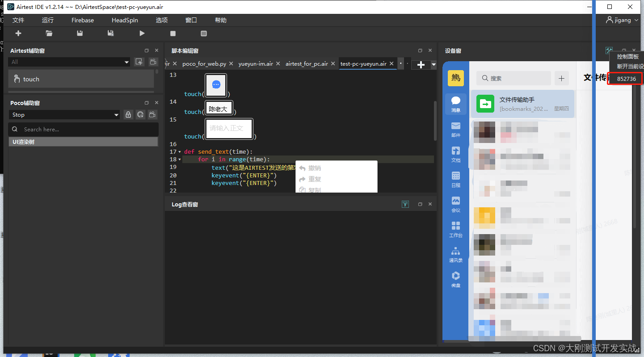Open 文档 in the device sidebar
The image size is (644, 357).
[x=456, y=154]
